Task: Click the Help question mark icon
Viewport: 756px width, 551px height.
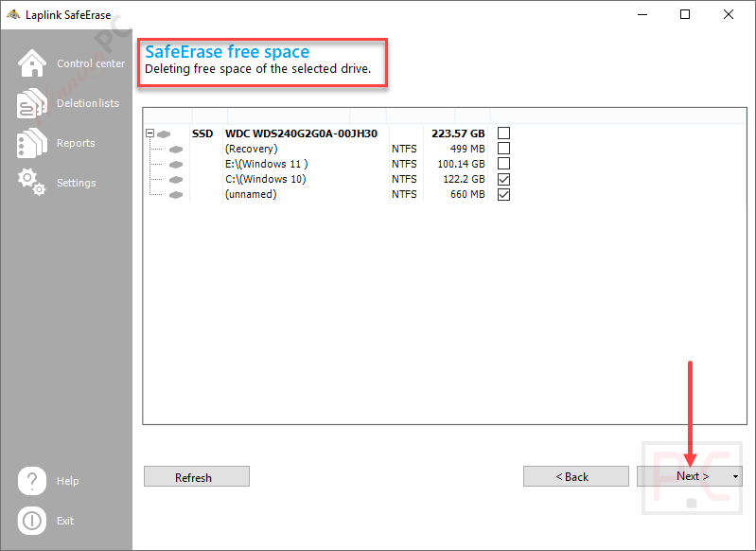Action: point(32,481)
